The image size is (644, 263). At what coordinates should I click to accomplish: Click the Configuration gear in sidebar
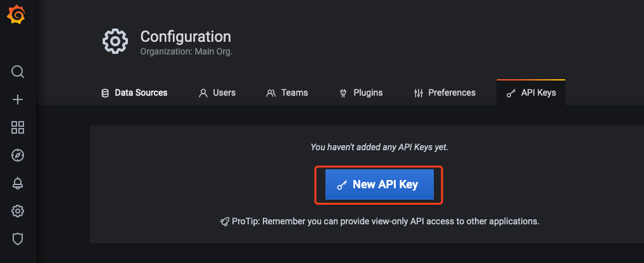pyautogui.click(x=18, y=211)
